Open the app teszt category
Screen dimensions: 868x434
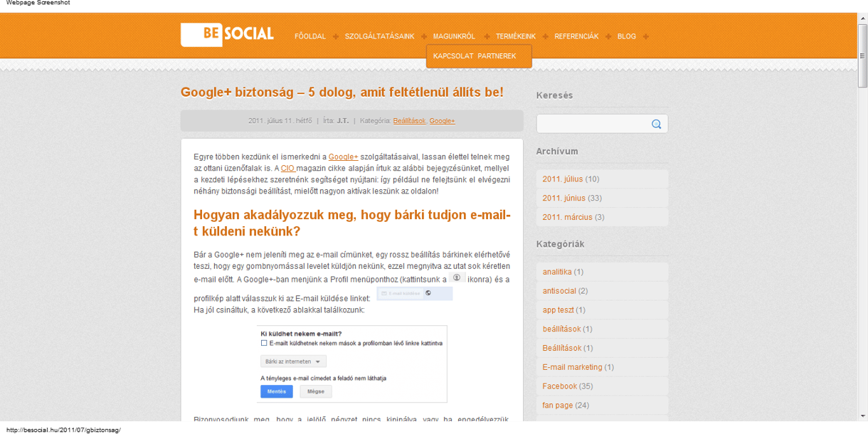coord(558,309)
